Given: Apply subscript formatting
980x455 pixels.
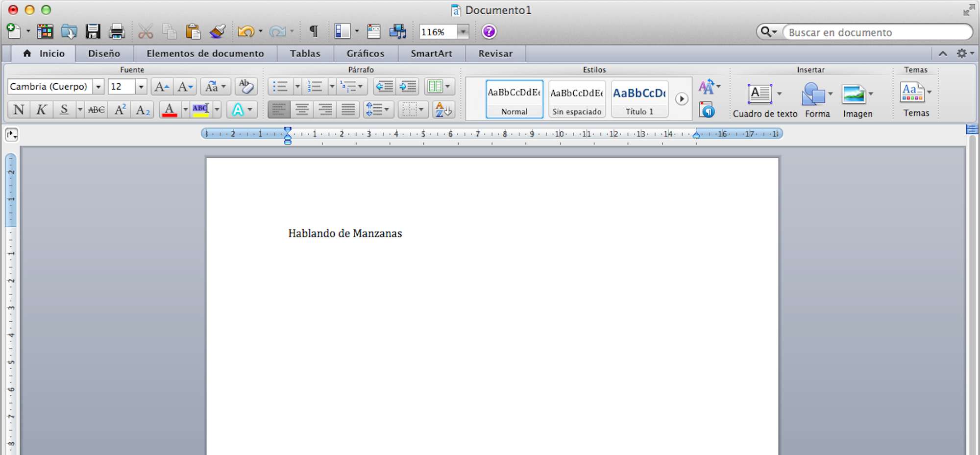Looking at the screenshot, I should pyautogui.click(x=143, y=109).
